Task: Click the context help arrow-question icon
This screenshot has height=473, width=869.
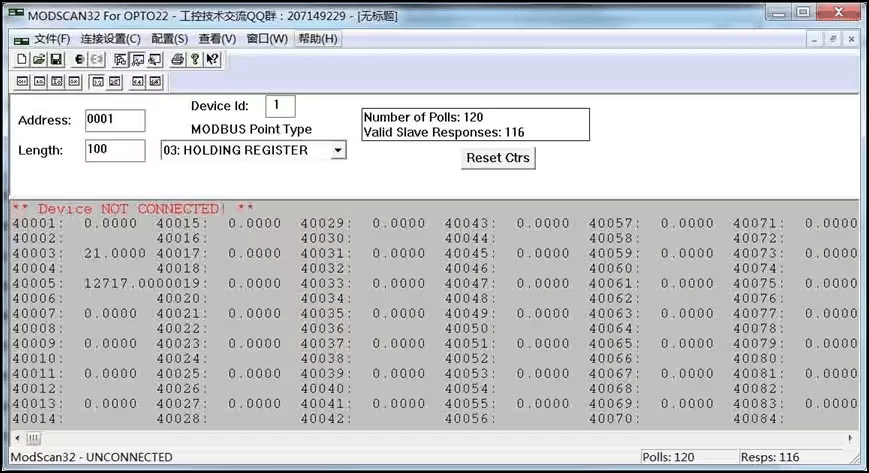Action: tap(213, 60)
